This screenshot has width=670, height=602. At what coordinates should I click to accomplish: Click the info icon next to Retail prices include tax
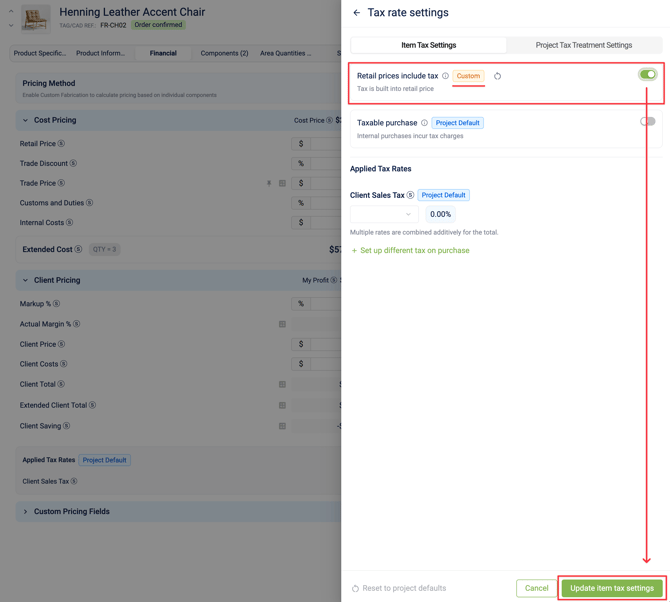coord(445,76)
